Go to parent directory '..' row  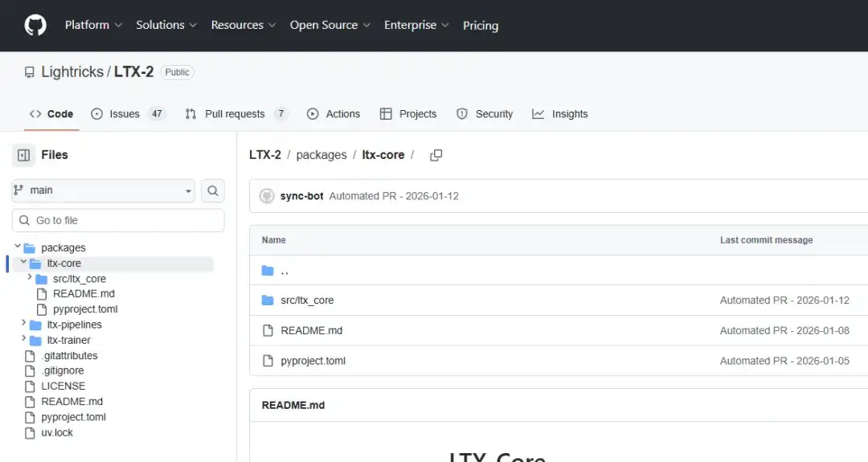pos(285,271)
